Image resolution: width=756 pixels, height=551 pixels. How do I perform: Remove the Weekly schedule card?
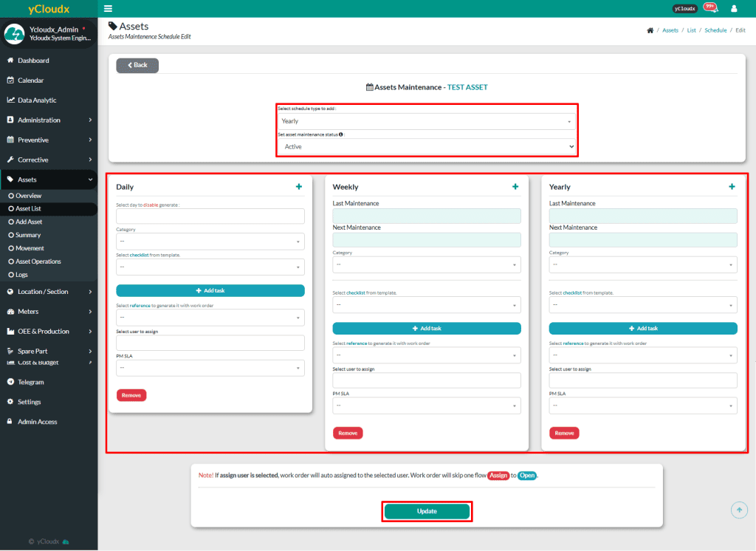348,433
